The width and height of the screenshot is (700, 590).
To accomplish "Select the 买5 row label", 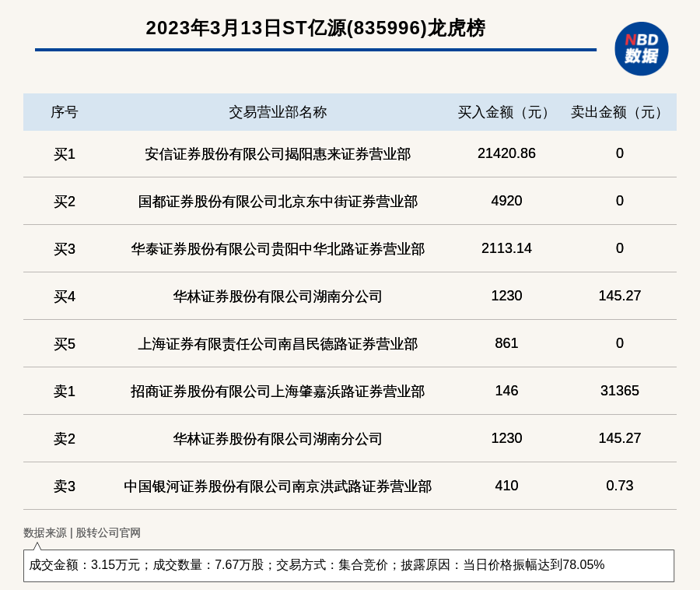I will [x=65, y=344].
